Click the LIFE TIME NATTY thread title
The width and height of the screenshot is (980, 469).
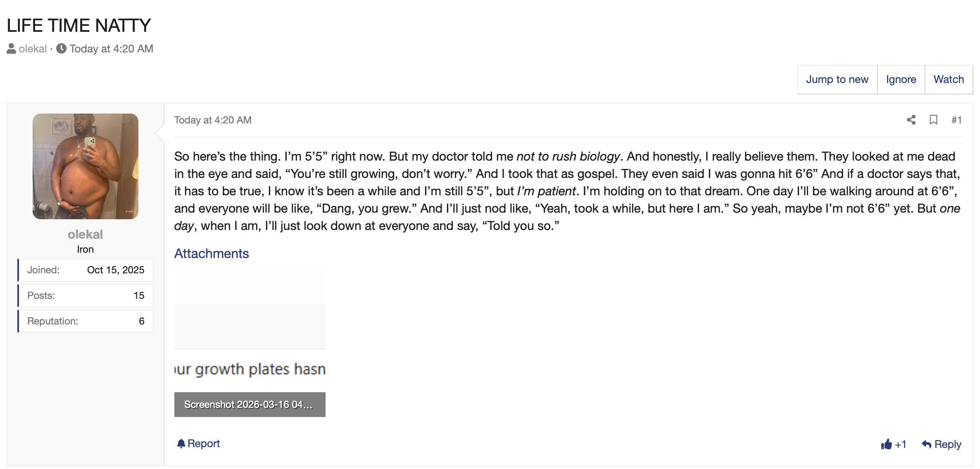tap(79, 26)
